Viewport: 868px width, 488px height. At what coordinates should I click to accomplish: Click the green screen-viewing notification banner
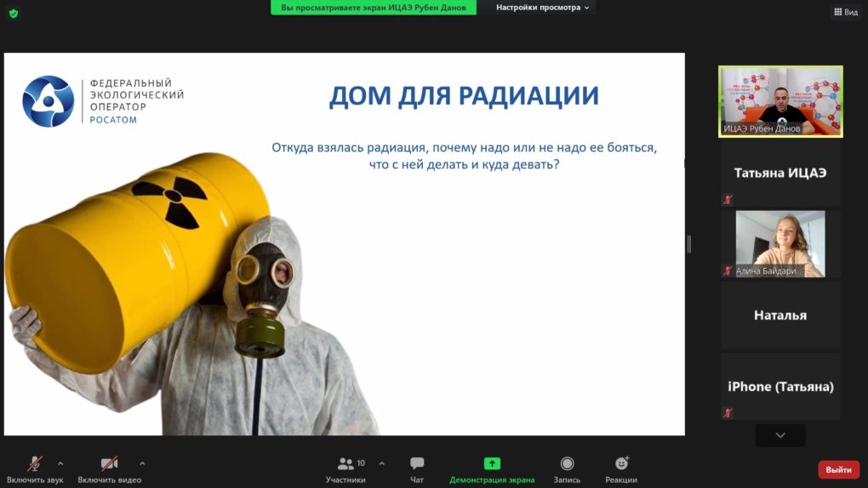tap(374, 8)
